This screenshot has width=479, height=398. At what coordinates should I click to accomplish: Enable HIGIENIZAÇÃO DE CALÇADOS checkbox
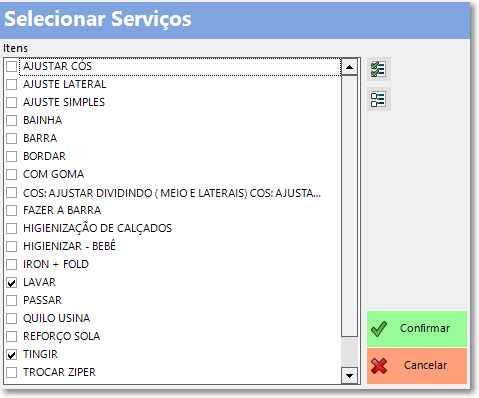tap(12, 228)
